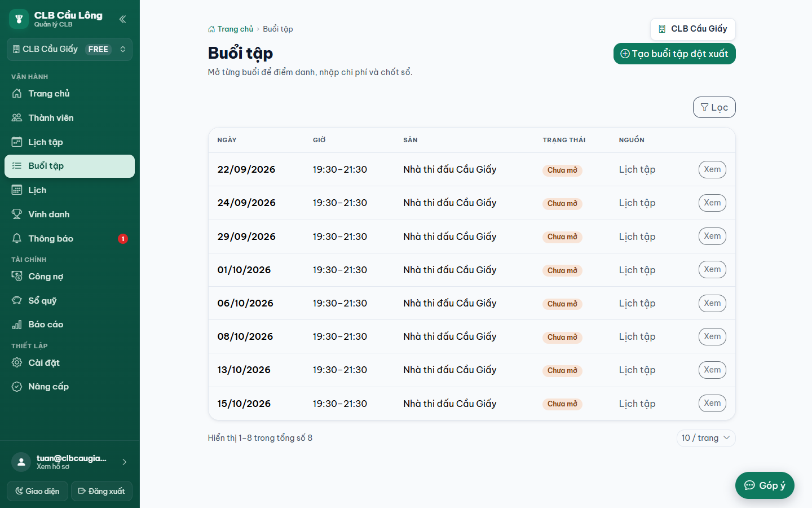Expand the tuan@clbcaugia profile chevron
Image resolution: width=812 pixels, height=508 pixels.
124,462
